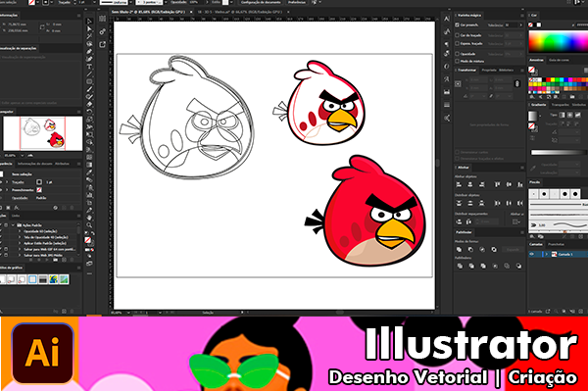Image resolution: width=588 pixels, height=392 pixels.
Task: Click Vertical Distribute Top icon
Action: [x=459, y=203]
